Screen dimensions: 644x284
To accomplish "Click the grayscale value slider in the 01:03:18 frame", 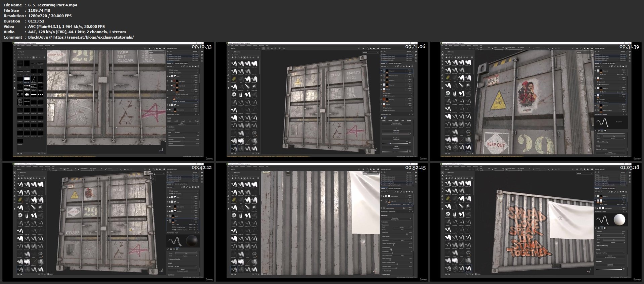I will pos(609,270).
